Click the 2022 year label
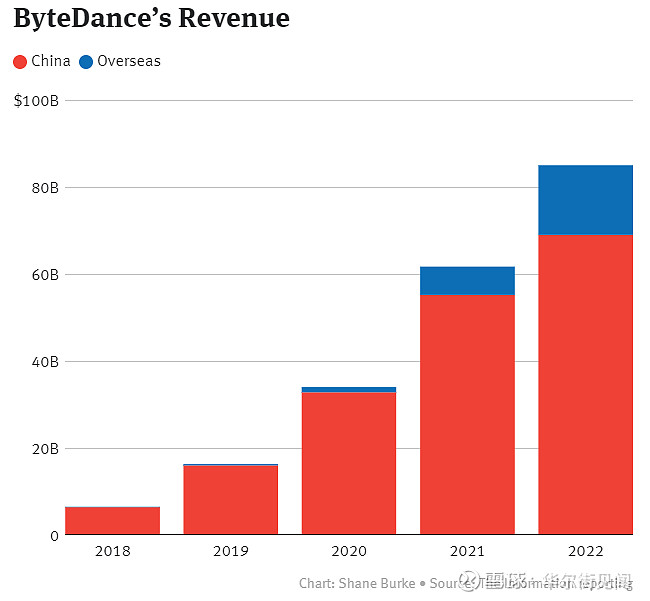The width and height of the screenshot is (650, 601). [x=585, y=551]
